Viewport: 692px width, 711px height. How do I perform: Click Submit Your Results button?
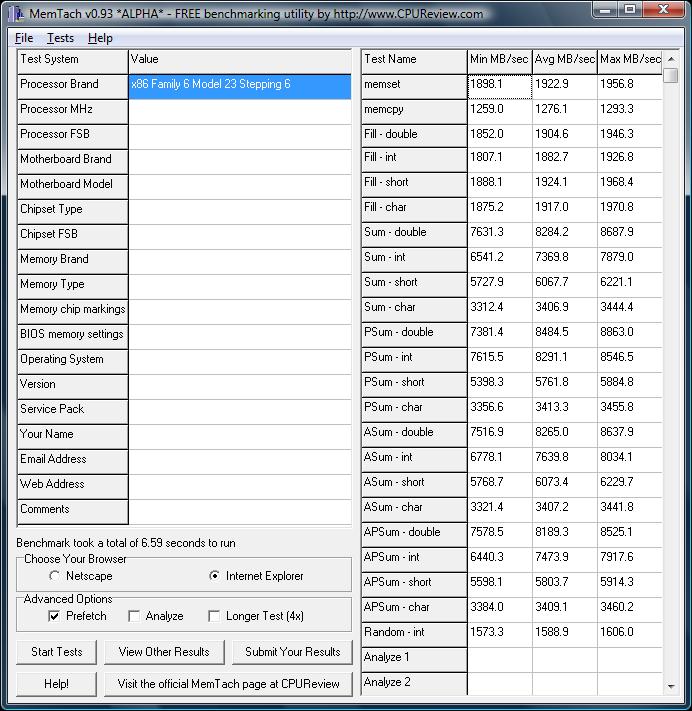point(292,652)
